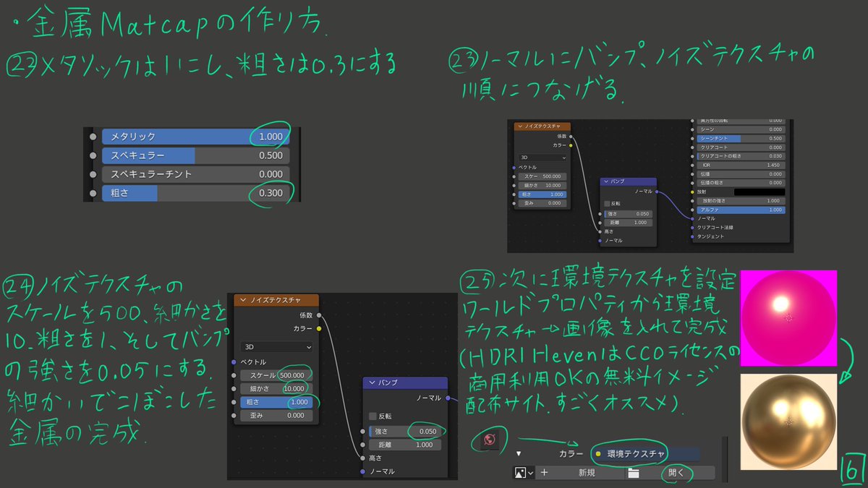The image size is (868, 488).
Task: Click purple ベクトル input socket on enlarged noise node
Action: (234, 362)
